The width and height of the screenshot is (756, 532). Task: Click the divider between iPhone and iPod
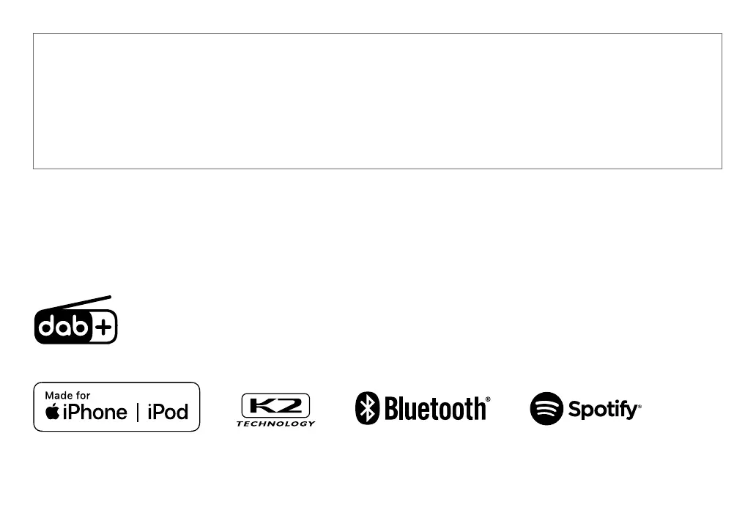click(x=138, y=413)
